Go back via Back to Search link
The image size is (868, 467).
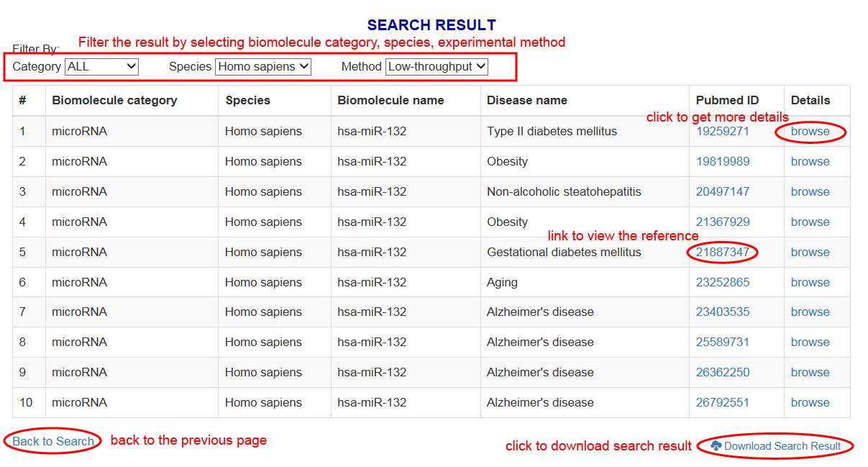point(53,441)
